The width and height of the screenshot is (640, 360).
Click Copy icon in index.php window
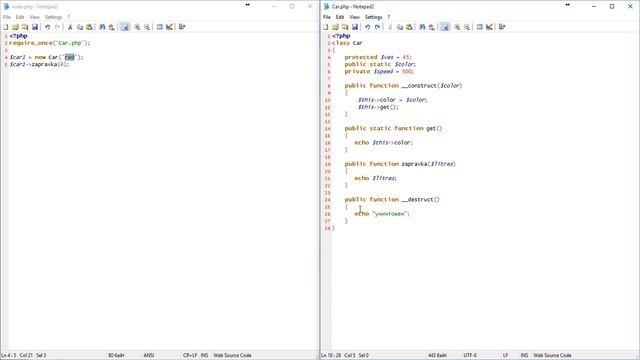[x=80, y=27]
